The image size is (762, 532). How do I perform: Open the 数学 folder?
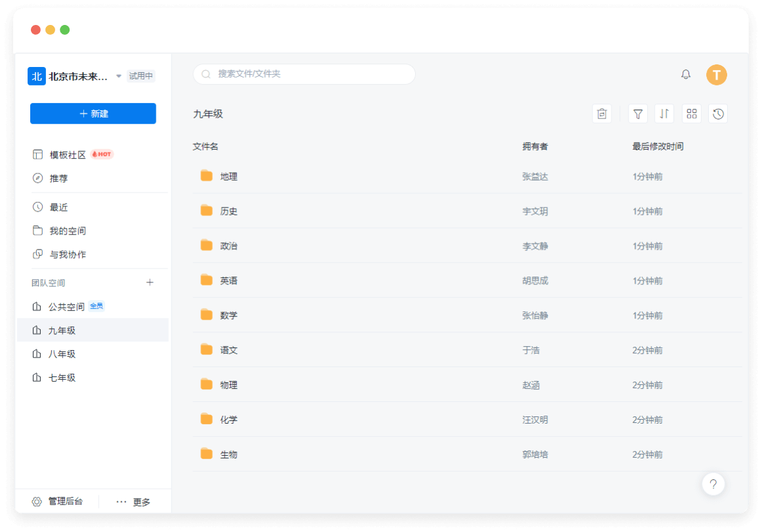tap(229, 315)
